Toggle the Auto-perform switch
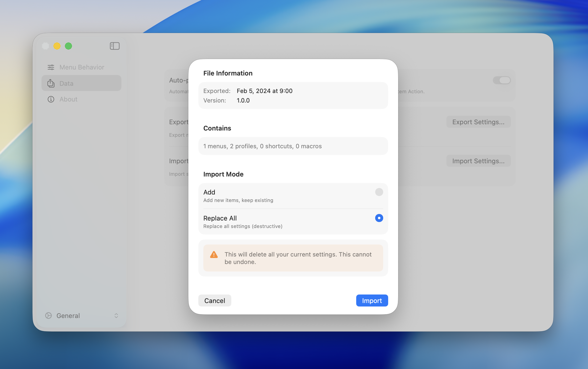This screenshot has width=588, height=369. (502, 80)
